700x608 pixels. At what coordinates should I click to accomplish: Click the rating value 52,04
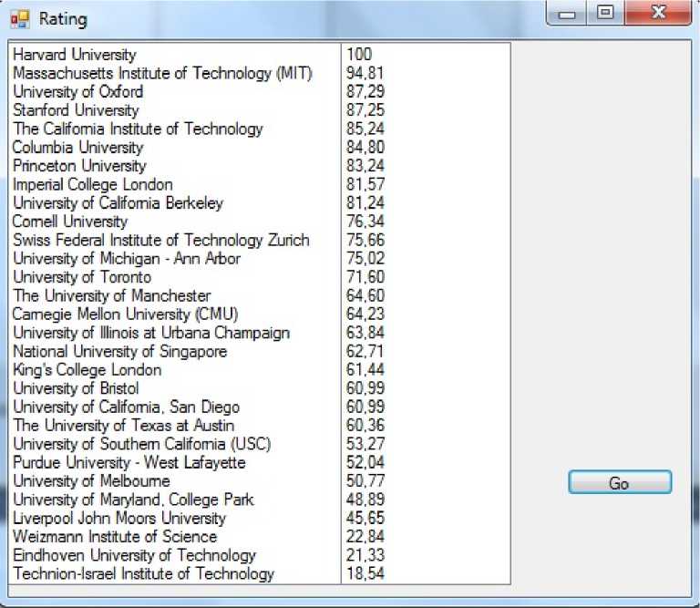click(x=365, y=462)
